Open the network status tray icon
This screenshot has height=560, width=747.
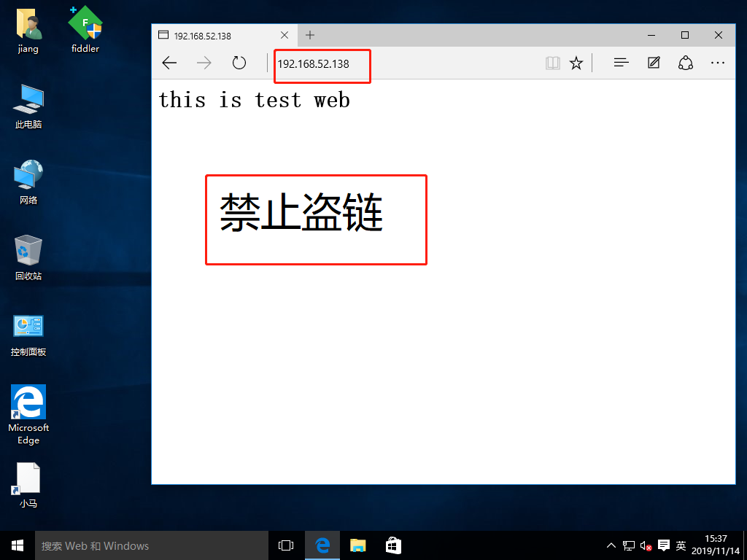tap(628, 545)
